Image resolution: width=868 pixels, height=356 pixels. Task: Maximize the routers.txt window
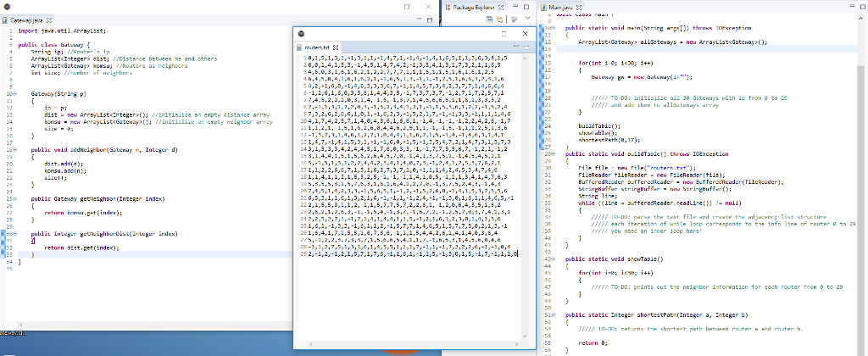click(504, 34)
